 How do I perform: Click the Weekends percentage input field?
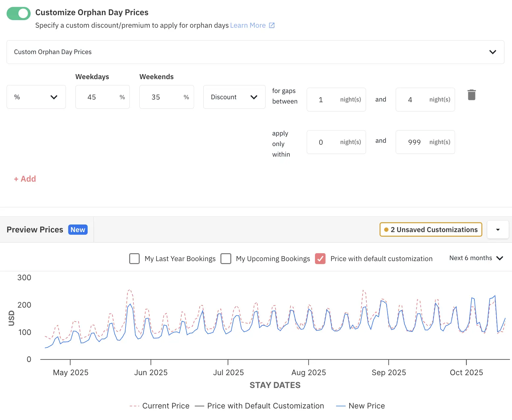(x=161, y=97)
